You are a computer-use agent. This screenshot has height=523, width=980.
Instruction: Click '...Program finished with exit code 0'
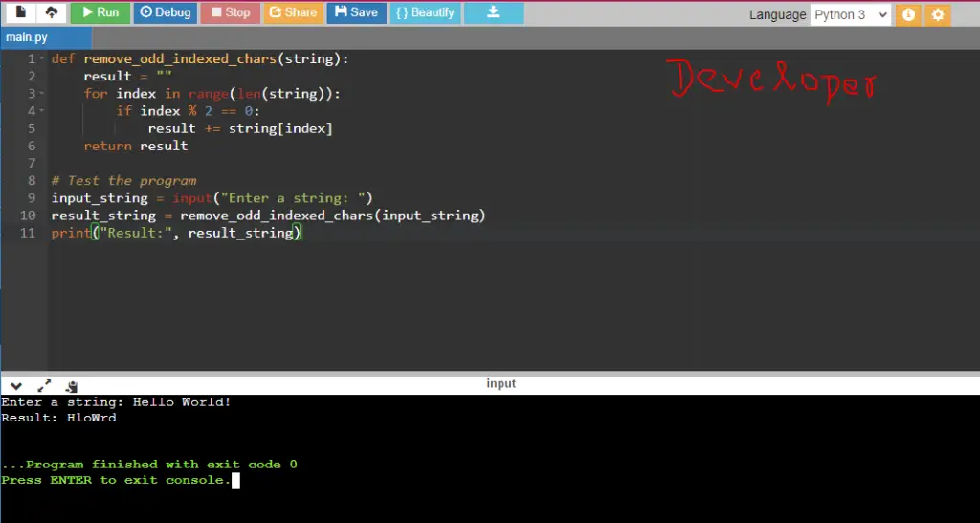[x=149, y=465]
